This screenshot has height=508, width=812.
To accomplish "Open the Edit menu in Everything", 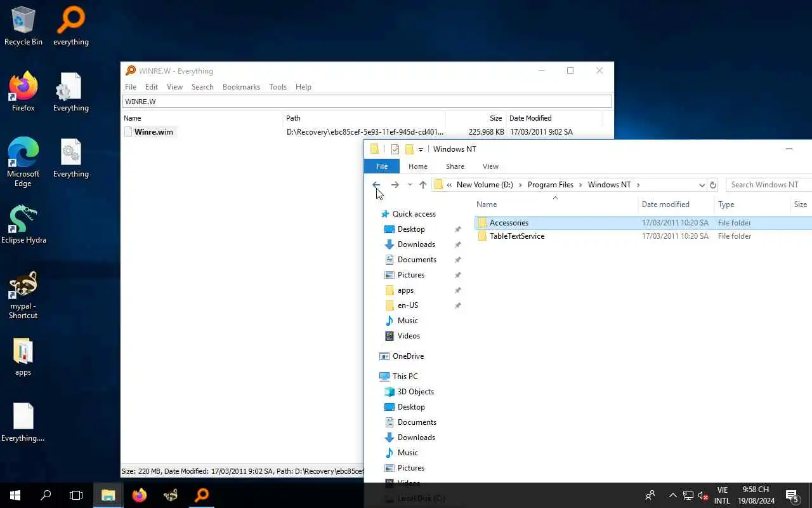I will [151, 87].
